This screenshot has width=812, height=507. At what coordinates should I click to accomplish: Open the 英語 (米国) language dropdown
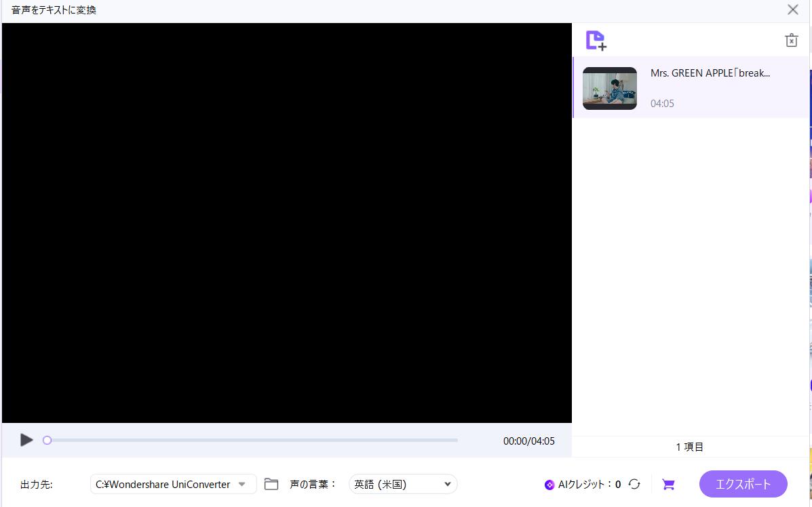coord(403,484)
